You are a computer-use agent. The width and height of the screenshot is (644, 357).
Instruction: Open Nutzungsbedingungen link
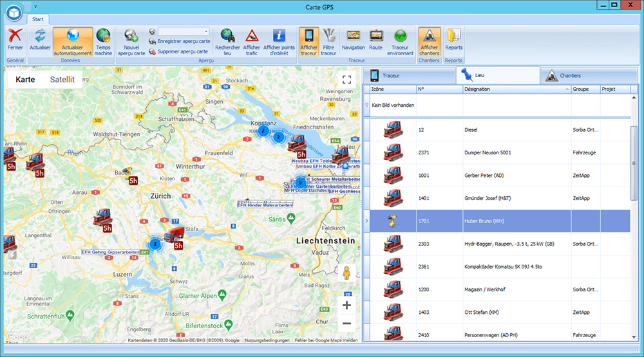point(267,340)
